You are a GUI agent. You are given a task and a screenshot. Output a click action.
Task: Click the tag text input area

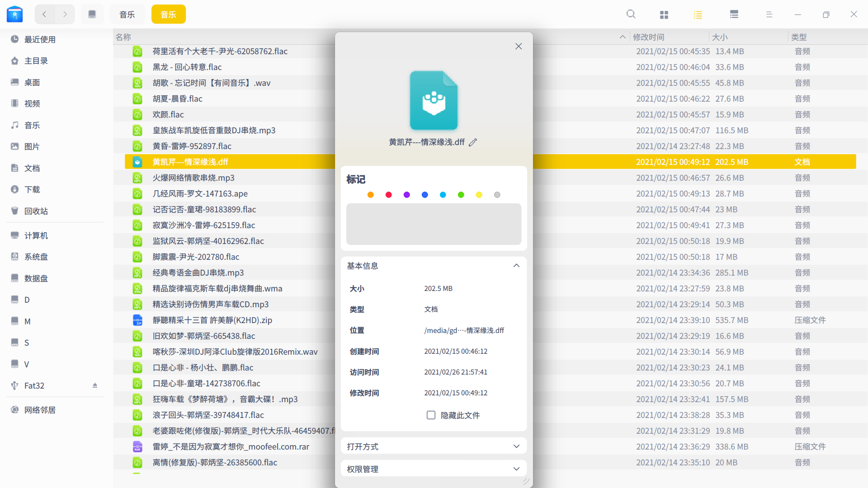433,224
